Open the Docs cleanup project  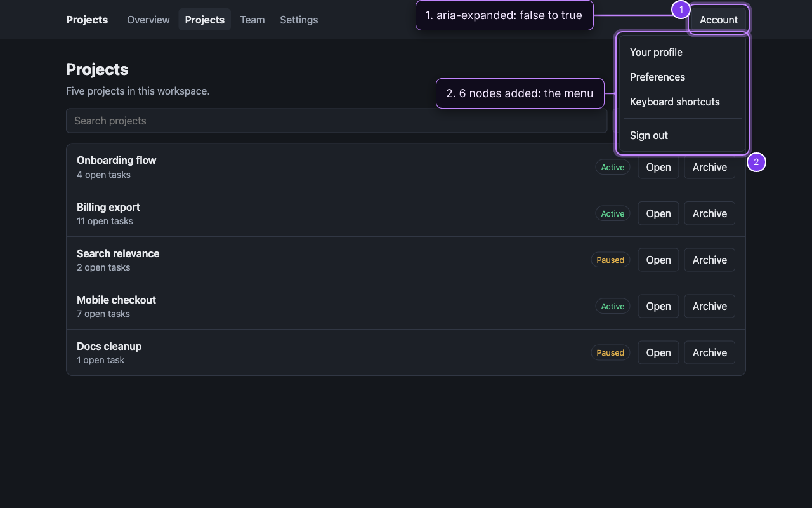658,352
